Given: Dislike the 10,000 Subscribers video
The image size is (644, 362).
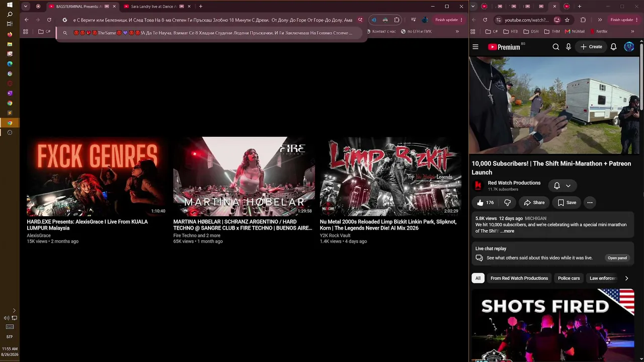Looking at the screenshot, I should click(507, 203).
